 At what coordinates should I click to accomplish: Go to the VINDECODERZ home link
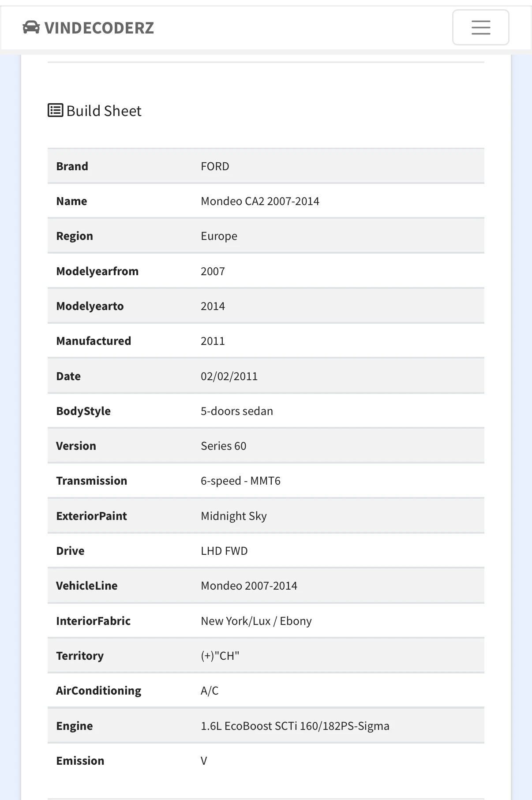(x=88, y=28)
